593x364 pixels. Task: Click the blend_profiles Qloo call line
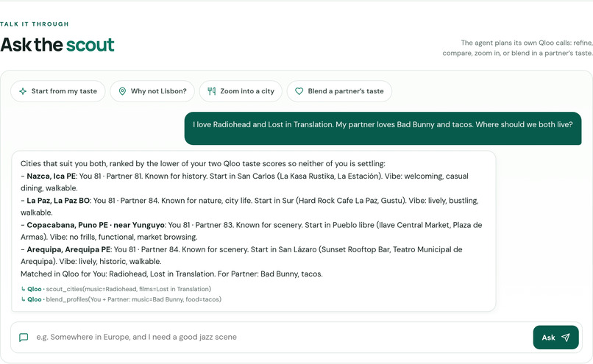[x=121, y=299]
